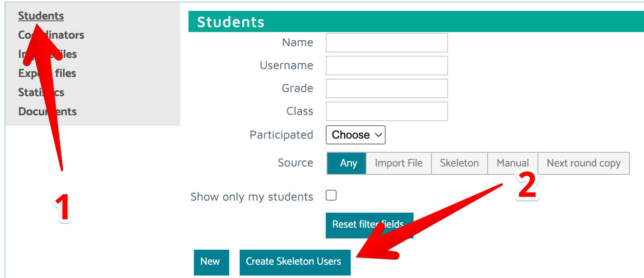Enable the Show only my students checkbox
The width and height of the screenshot is (644, 278).
coord(331,196)
